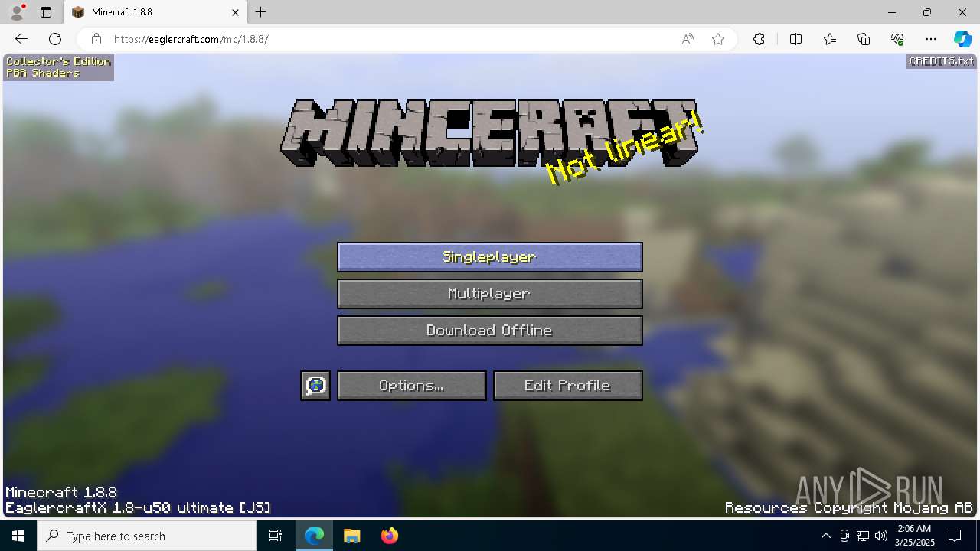Open network status tray icon
Screen dimensions: 980x551
click(863, 536)
